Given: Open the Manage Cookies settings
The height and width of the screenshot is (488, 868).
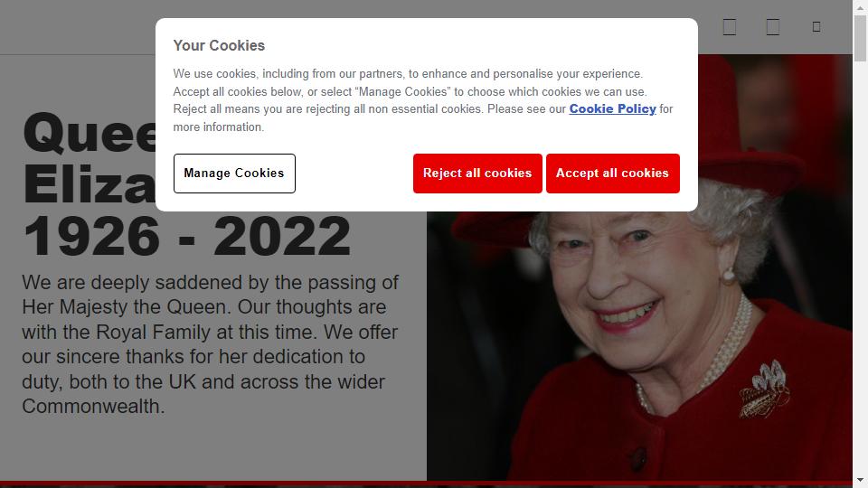Looking at the screenshot, I should pyautogui.click(x=234, y=174).
